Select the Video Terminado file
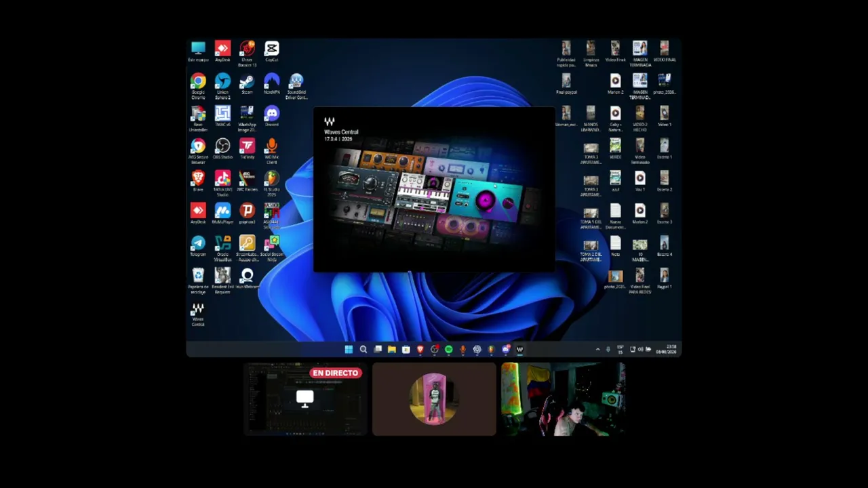The image size is (868, 488). [x=639, y=151]
